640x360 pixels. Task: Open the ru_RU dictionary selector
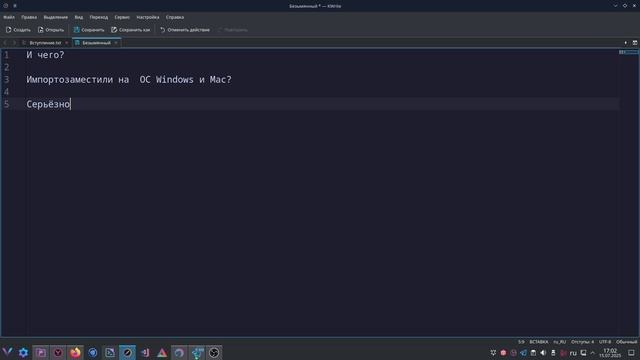(x=560, y=342)
